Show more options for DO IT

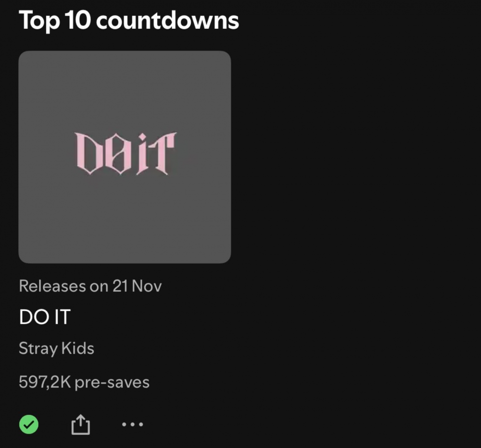(132, 424)
